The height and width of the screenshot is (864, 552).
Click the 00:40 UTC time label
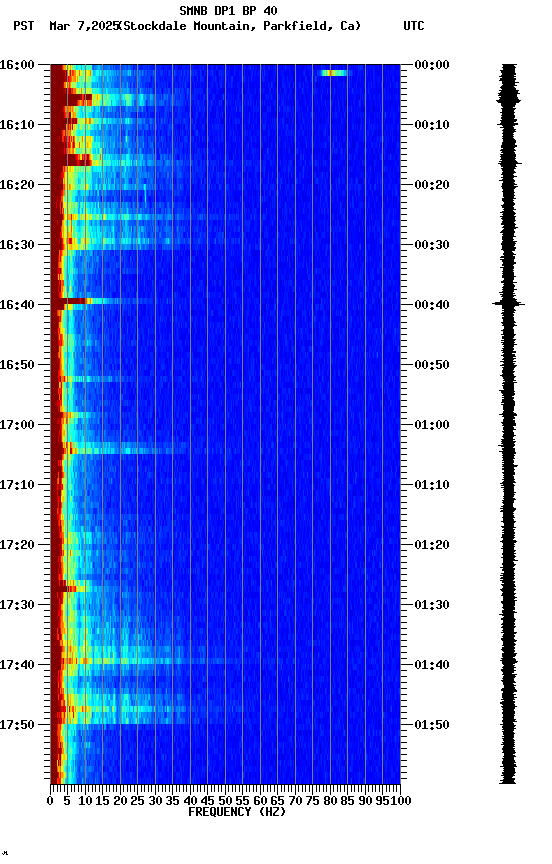tap(432, 305)
